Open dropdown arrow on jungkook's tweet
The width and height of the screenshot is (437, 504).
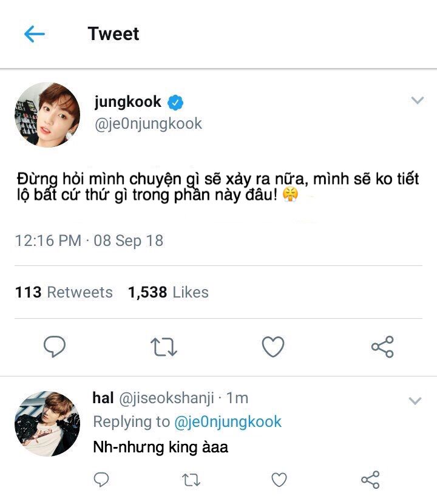tap(417, 101)
